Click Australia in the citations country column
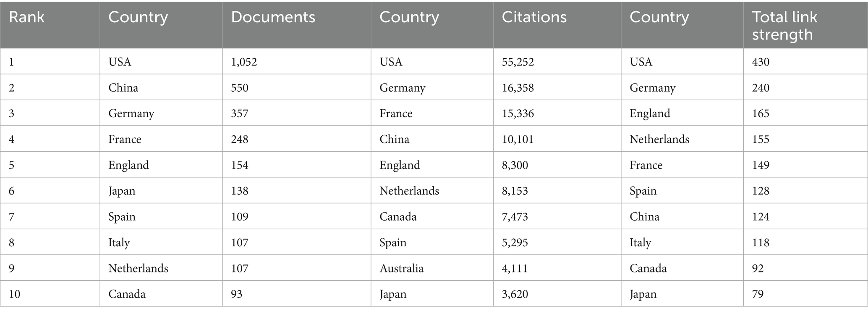The width and height of the screenshot is (868, 314). [x=401, y=268]
